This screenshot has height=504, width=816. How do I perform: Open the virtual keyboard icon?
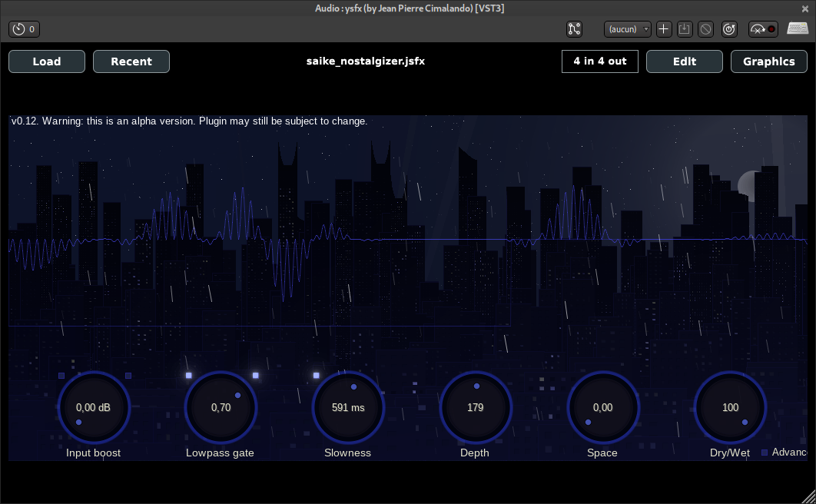point(798,28)
